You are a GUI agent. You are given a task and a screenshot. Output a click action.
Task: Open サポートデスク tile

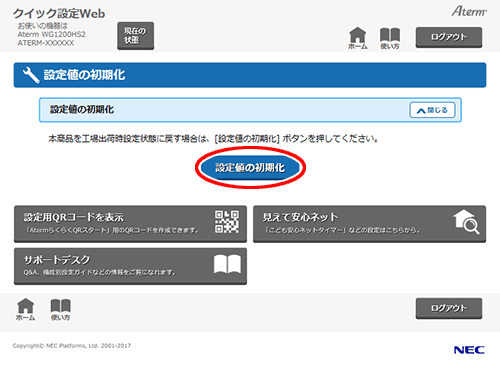coord(130,266)
